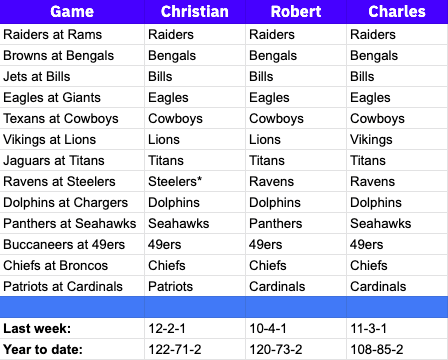Select the Christian column header
Viewport: 448px width, 360px height.
195,12
